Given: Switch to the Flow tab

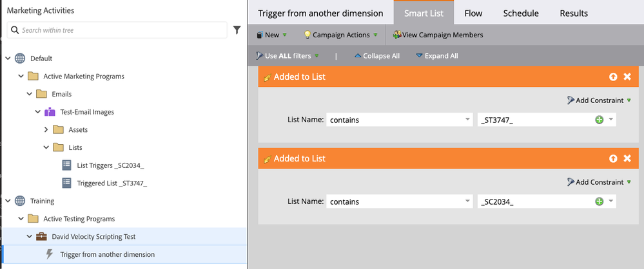Looking at the screenshot, I should coord(473,13).
